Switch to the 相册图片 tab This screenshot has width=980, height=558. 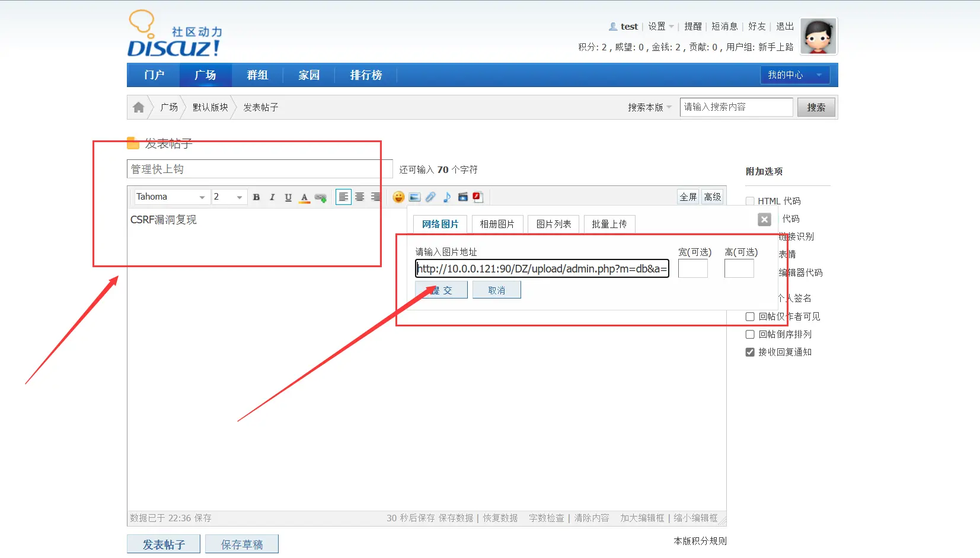(497, 224)
